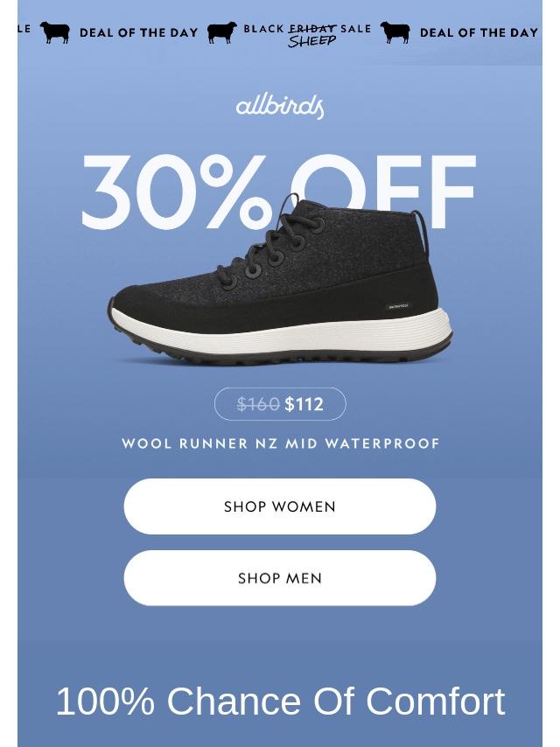Click the crossed-out FRIDAY word
The width and height of the screenshot is (560, 747).
[312, 29]
